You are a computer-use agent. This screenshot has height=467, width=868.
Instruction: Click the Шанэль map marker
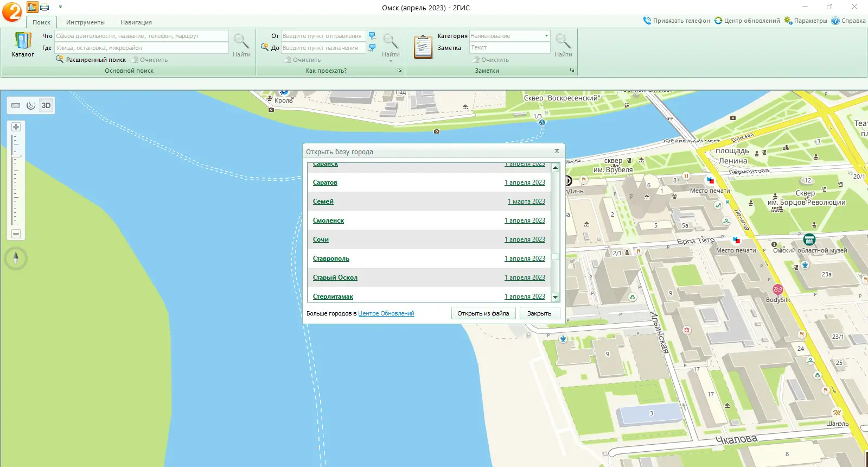pos(837,412)
